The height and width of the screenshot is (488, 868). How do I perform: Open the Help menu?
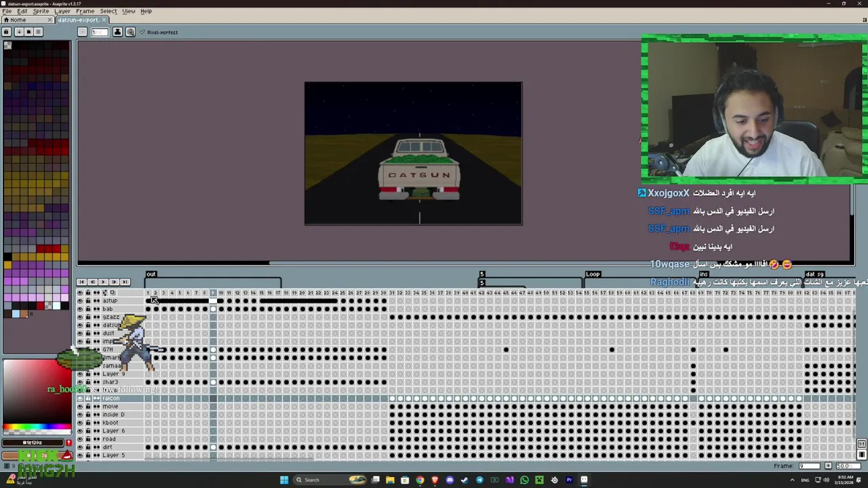click(x=146, y=11)
